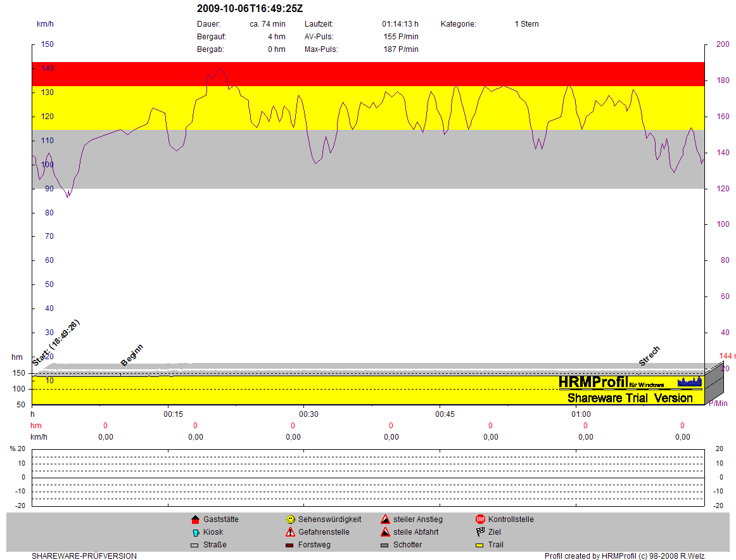
Task: Click the yellow Trail swatch
Action: pos(480,545)
